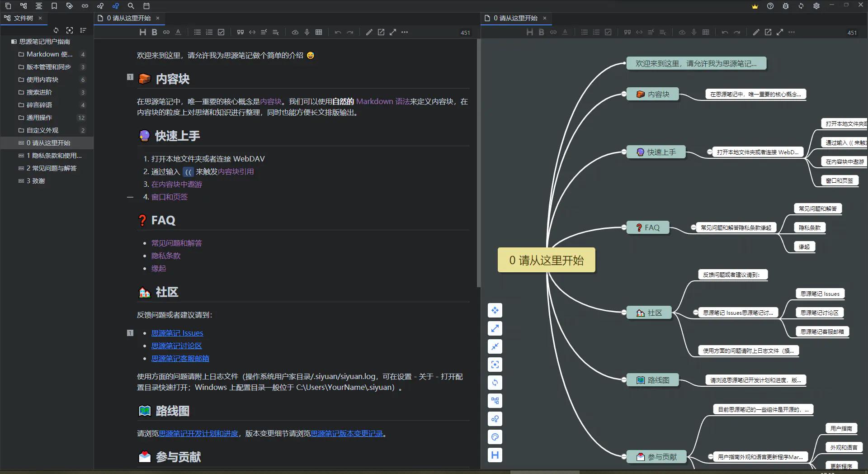Screen dimensions: 868x474
Task: Locate the current document in file tree
Action: 70,30
